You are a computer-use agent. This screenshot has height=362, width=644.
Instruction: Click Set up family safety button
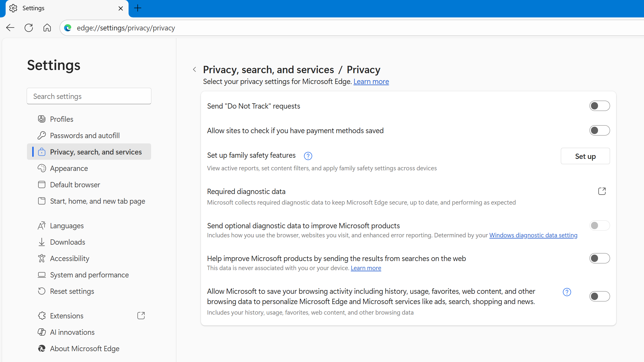click(x=585, y=156)
